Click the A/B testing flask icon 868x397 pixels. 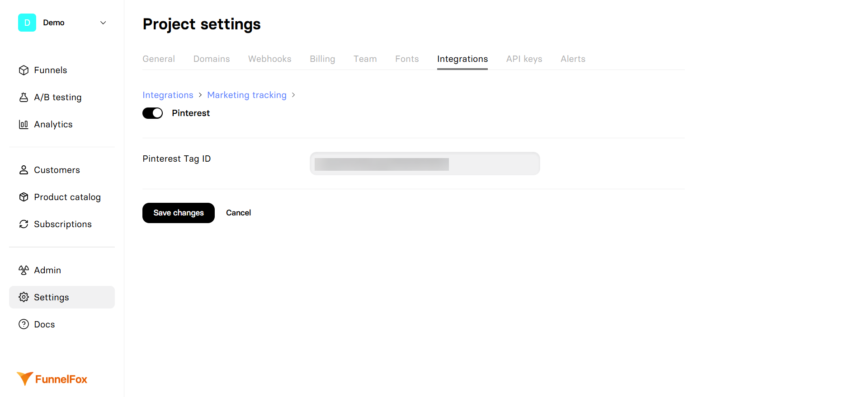coord(24,97)
